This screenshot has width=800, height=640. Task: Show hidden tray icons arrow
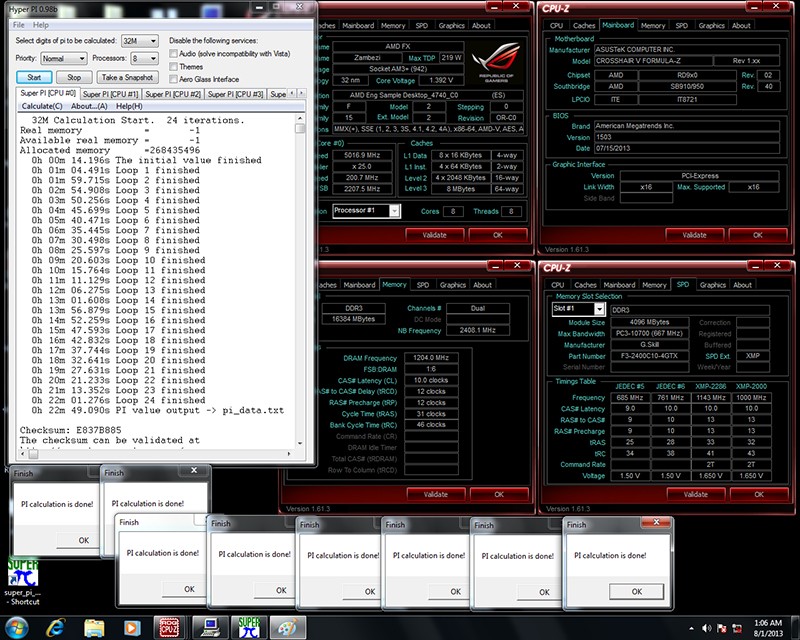(691, 628)
